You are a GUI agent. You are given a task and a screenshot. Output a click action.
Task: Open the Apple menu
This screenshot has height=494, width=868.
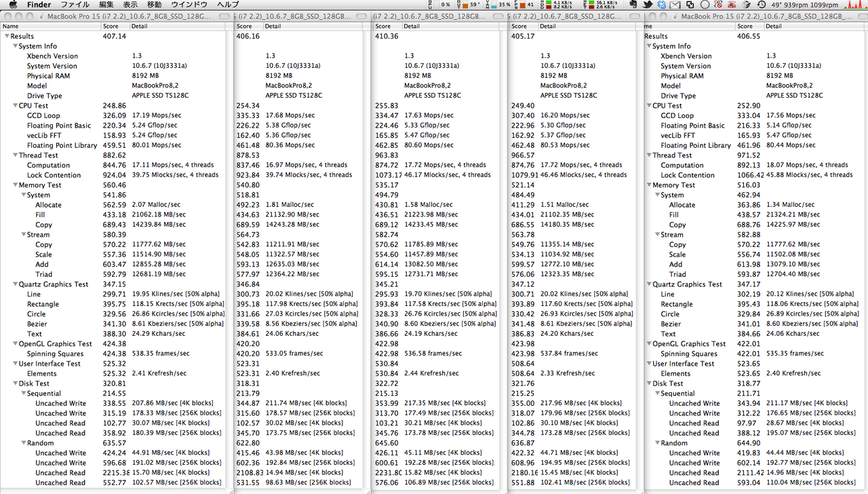click(x=12, y=5)
